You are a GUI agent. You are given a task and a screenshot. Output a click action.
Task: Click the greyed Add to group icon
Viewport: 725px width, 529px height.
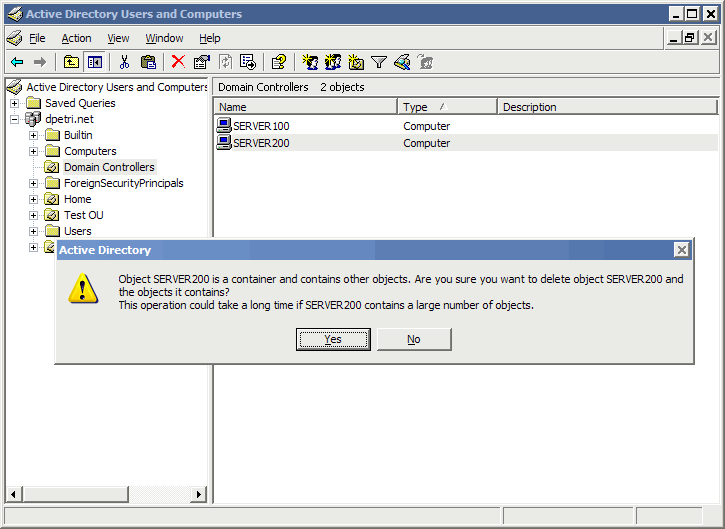pos(425,62)
